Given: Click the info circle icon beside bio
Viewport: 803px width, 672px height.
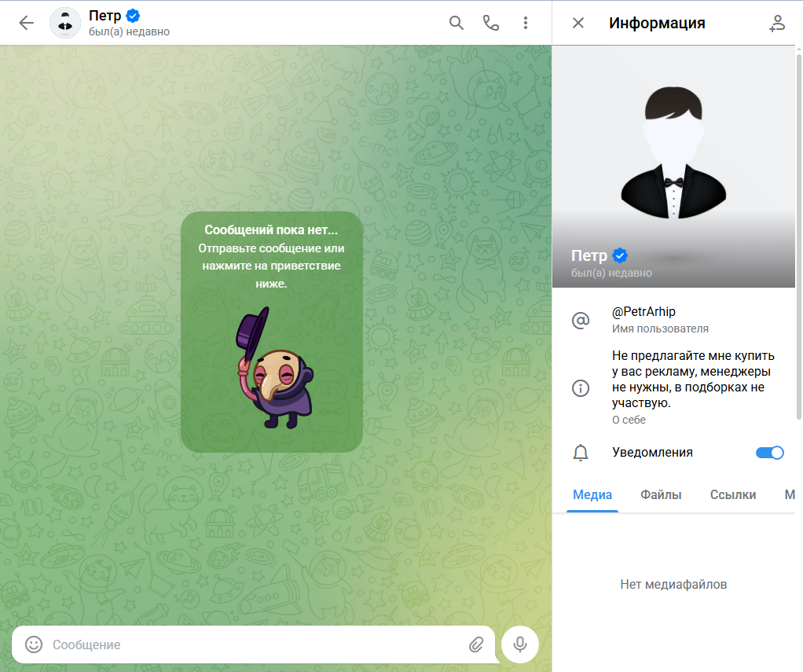Looking at the screenshot, I should [x=581, y=387].
